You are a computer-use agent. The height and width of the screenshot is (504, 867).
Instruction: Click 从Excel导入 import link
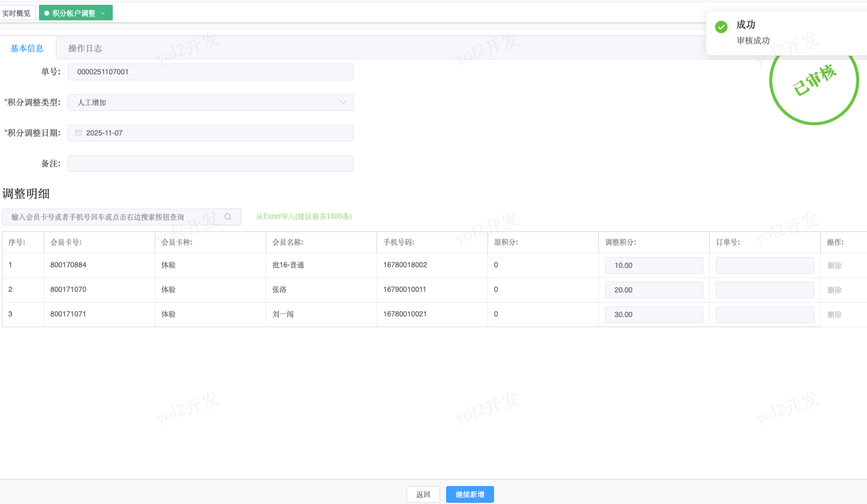click(303, 216)
